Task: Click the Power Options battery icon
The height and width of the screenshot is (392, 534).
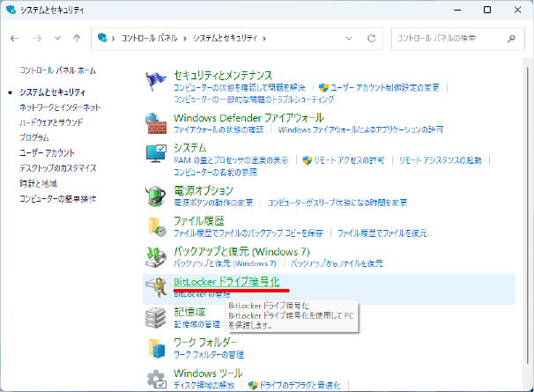Action: (156, 196)
